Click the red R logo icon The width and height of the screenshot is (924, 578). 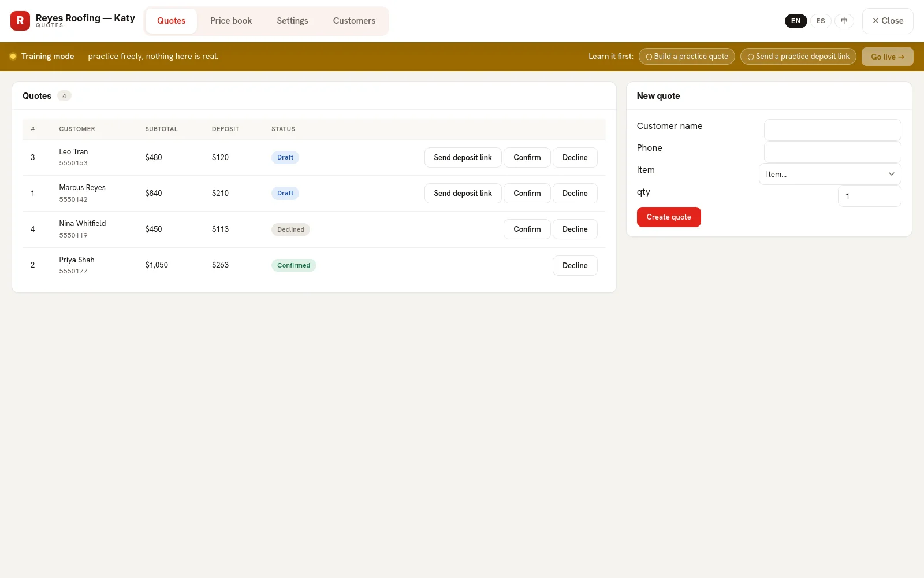(20, 21)
